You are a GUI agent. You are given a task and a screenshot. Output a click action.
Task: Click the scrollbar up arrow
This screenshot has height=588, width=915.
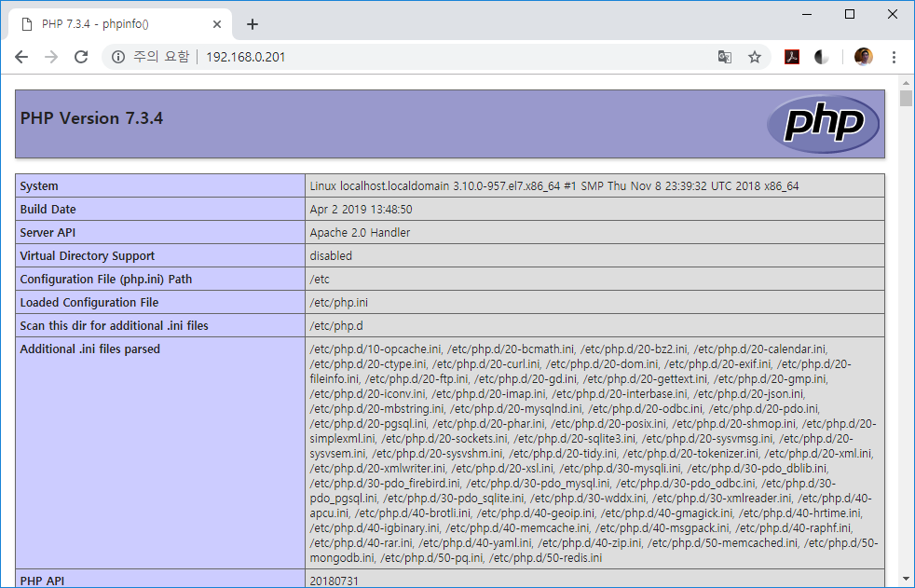[906, 83]
